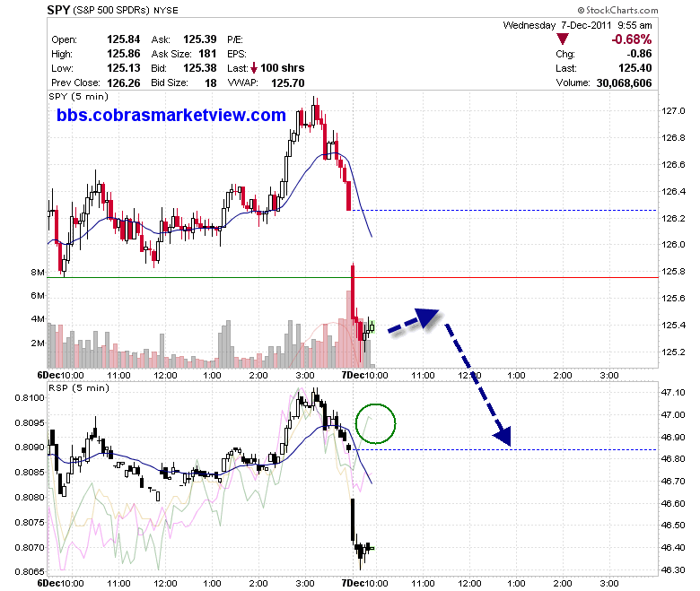Select the Bid Size value 18
This screenshot has width=700, height=591.
(211, 83)
